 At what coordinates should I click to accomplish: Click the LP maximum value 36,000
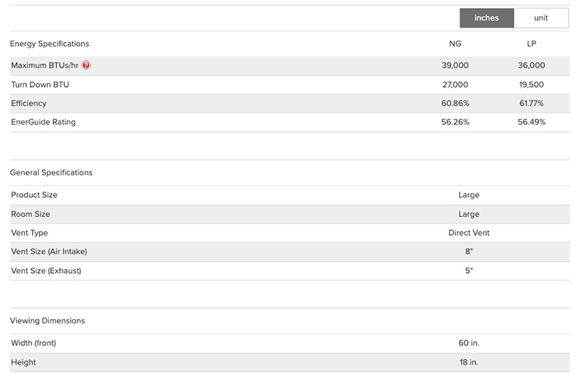(531, 66)
